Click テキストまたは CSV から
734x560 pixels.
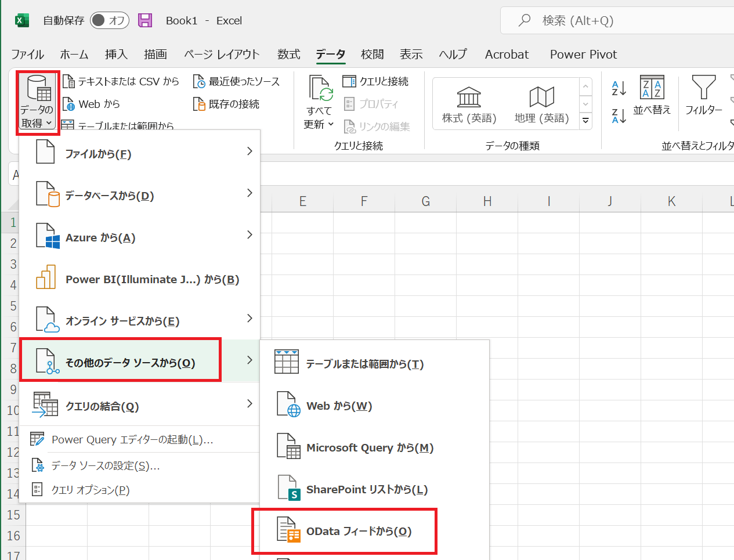tap(121, 81)
